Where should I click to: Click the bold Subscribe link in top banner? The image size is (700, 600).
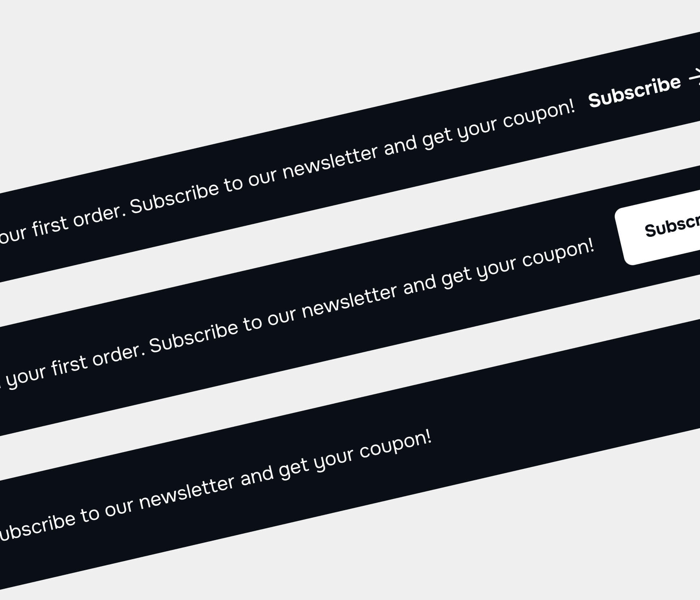click(634, 92)
